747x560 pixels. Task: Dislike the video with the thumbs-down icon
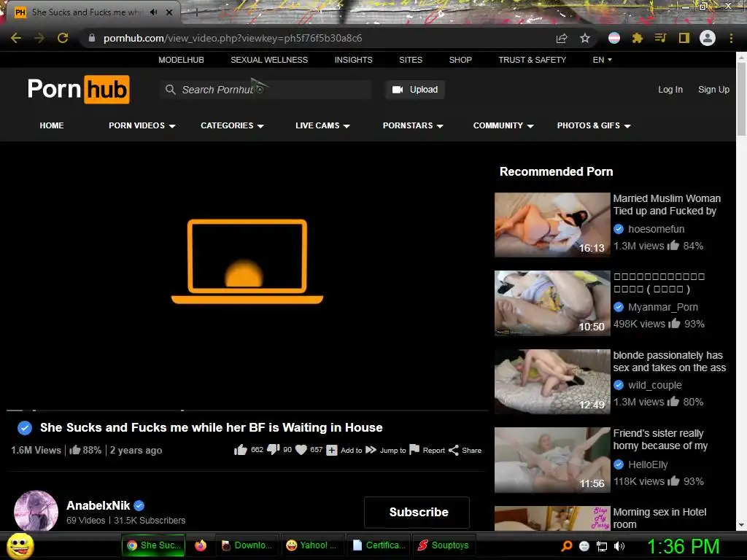(274, 450)
